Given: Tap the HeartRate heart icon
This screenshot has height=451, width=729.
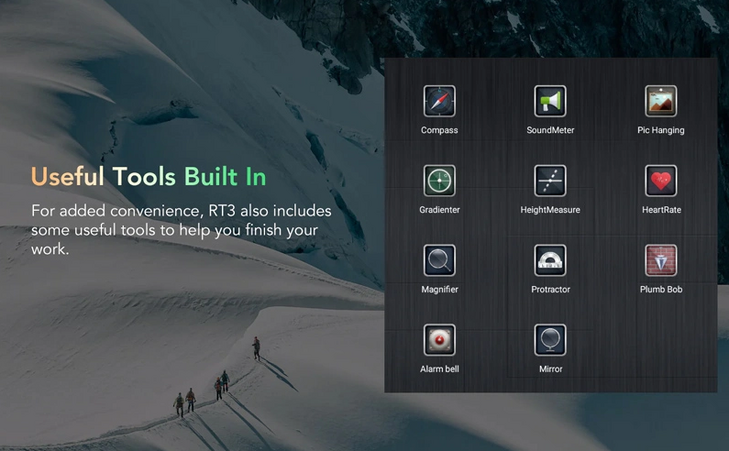Looking at the screenshot, I should point(661,181).
